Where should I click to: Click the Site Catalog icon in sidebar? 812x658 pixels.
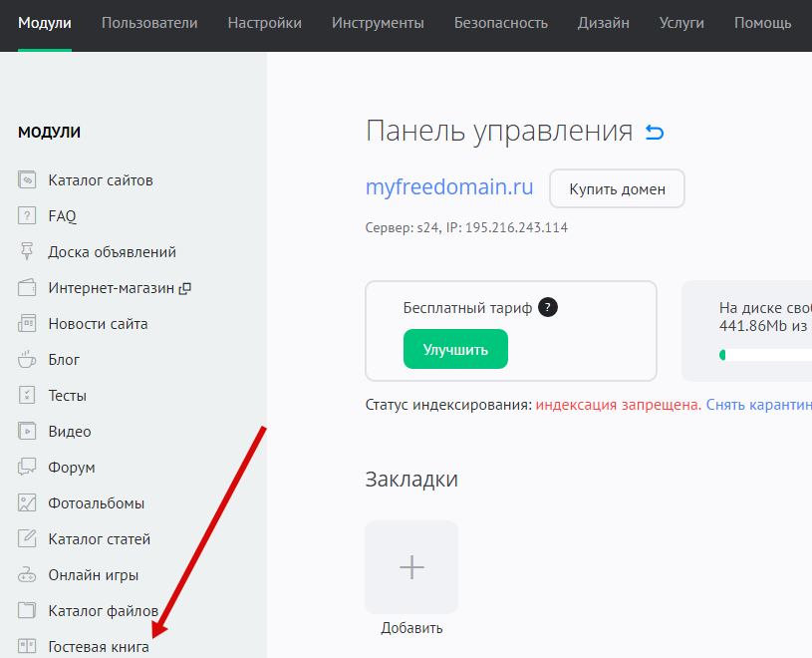point(27,180)
